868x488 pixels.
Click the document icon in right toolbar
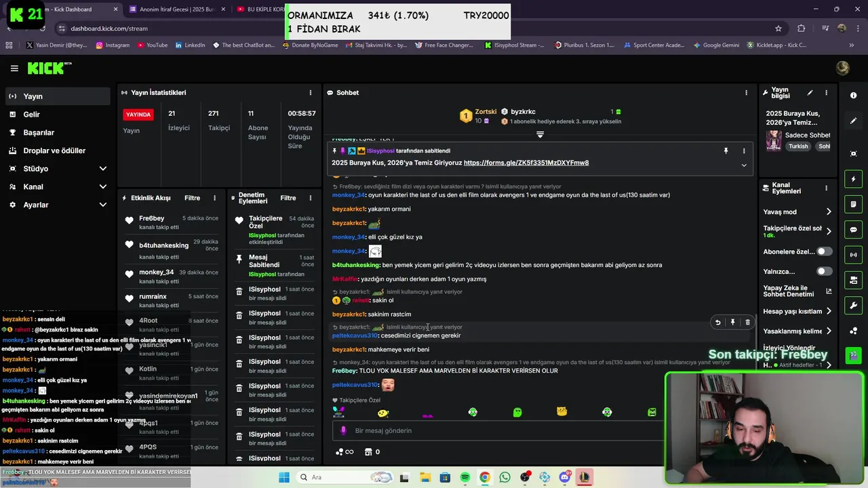[x=853, y=204]
